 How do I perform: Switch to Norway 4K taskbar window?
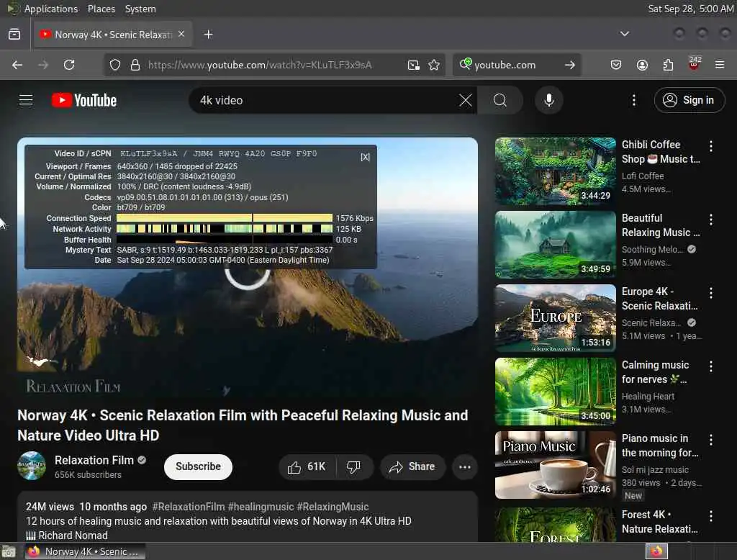83,551
